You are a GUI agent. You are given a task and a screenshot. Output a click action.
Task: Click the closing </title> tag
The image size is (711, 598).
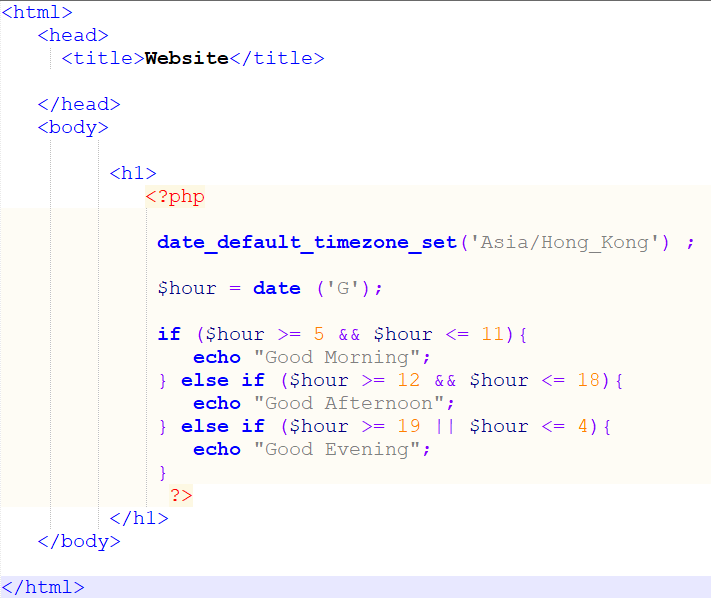tap(277, 58)
